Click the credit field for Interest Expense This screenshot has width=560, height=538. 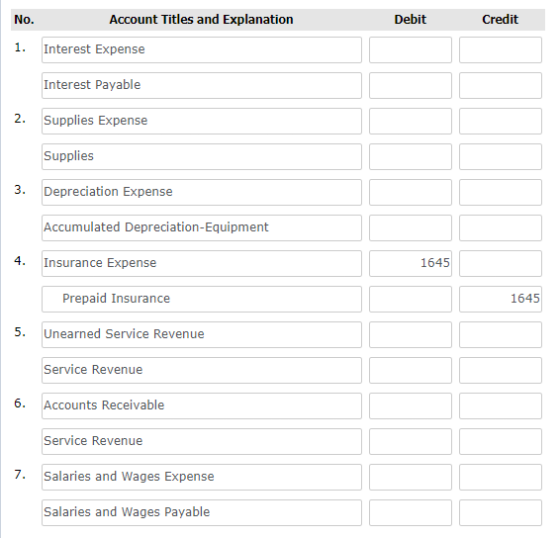[500, 50]
